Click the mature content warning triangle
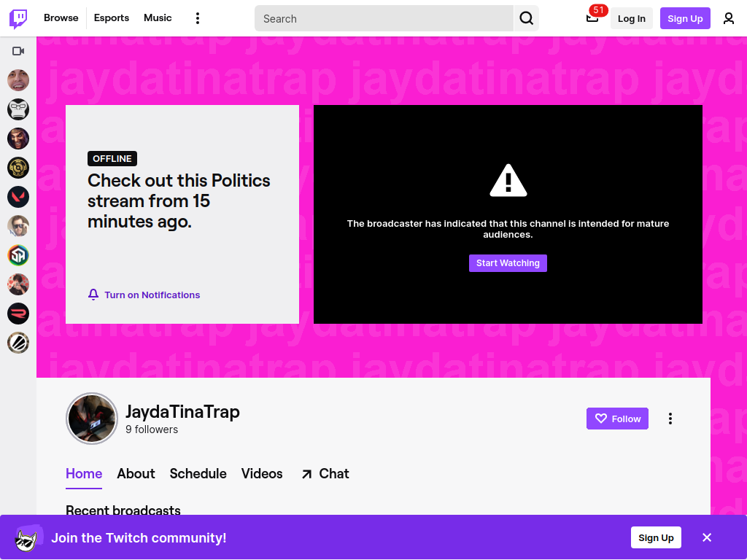Screen dimensions: 747x560 [x=508, y=181]
